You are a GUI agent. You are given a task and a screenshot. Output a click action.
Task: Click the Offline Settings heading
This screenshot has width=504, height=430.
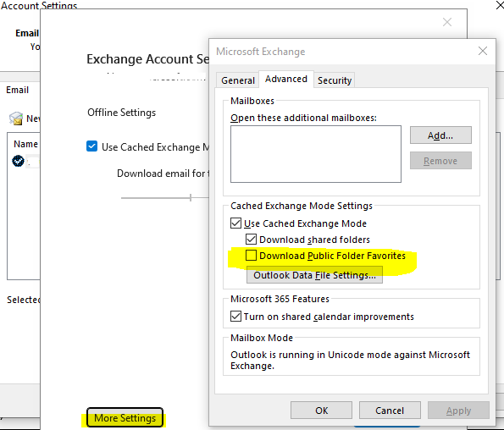pyautogui.click(x=121, y=113)
